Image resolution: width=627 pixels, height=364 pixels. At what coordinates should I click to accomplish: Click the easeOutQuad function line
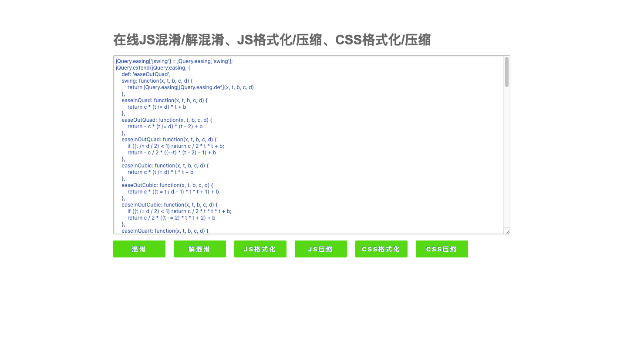tap(167, 120)
